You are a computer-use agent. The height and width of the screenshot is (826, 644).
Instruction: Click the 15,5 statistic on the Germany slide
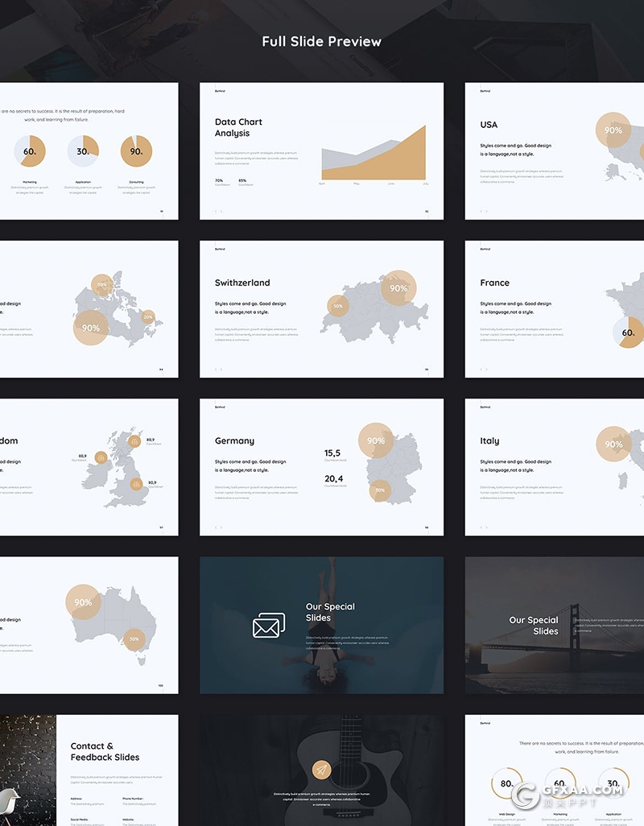pyautogui.click(x=332, y=453)
